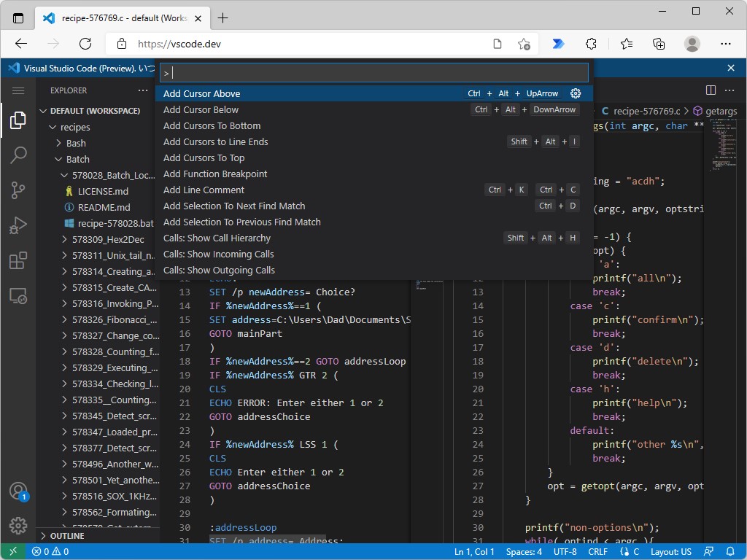Open the Search view
Screen dimensions: 747x560
[x=18, y=155]
